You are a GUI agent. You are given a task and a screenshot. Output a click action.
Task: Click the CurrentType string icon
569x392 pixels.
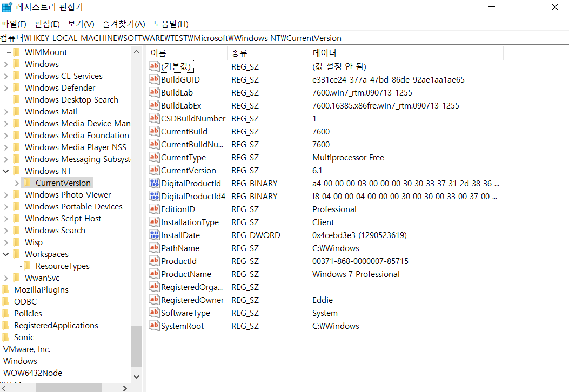[x=154, y=157]
